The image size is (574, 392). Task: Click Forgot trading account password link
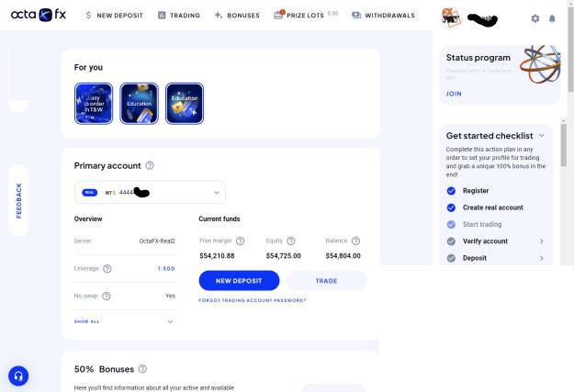(x=253, y=300)
